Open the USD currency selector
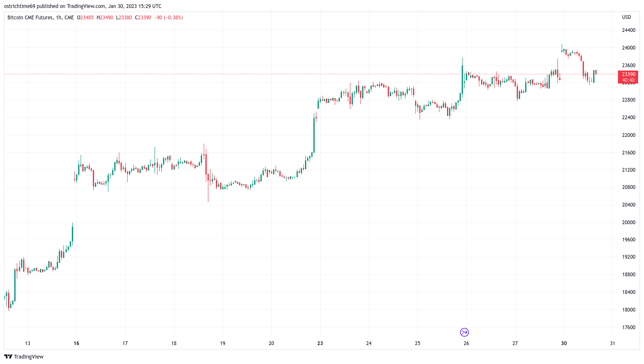 pos(626,17)
